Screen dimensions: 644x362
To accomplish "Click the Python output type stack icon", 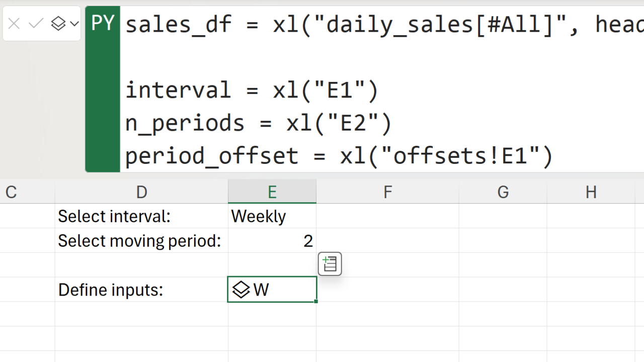I will [x=58, y=24].
